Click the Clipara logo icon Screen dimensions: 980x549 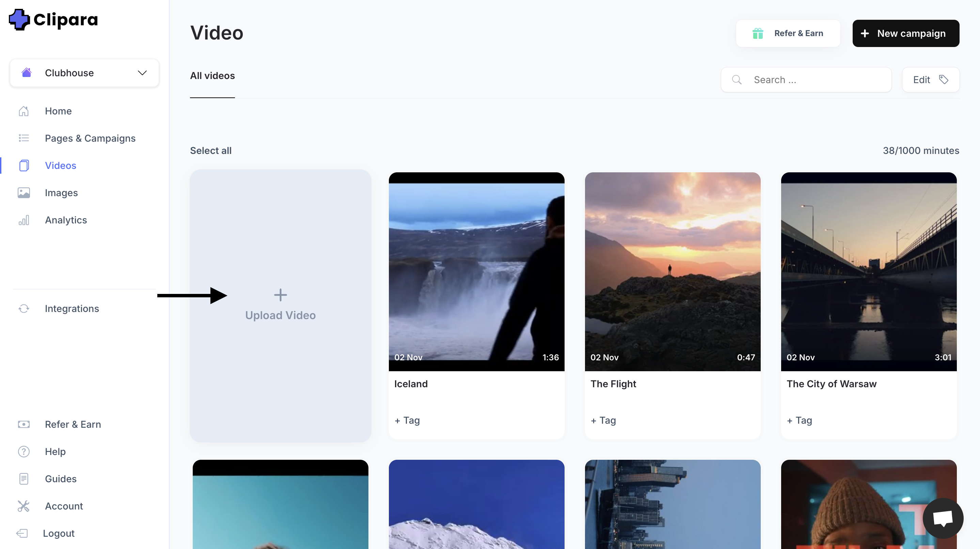19,19
